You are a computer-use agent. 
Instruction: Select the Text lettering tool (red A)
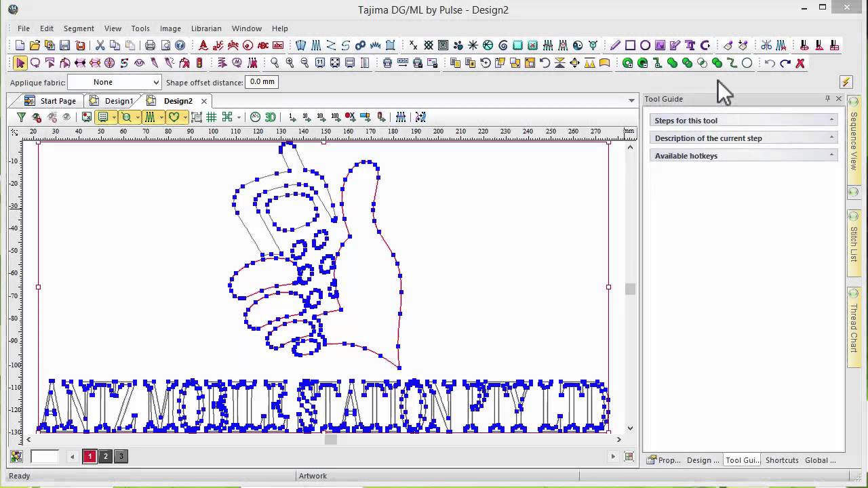coord(203,45)
